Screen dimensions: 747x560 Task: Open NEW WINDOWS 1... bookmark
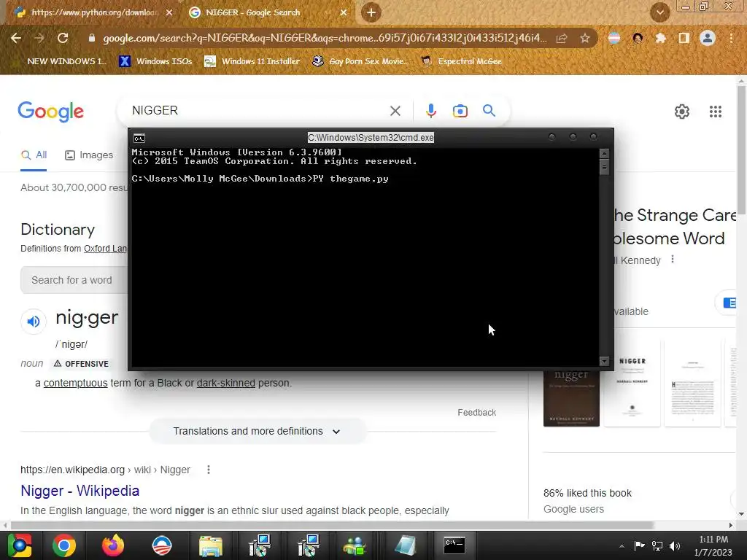[60, 61]
